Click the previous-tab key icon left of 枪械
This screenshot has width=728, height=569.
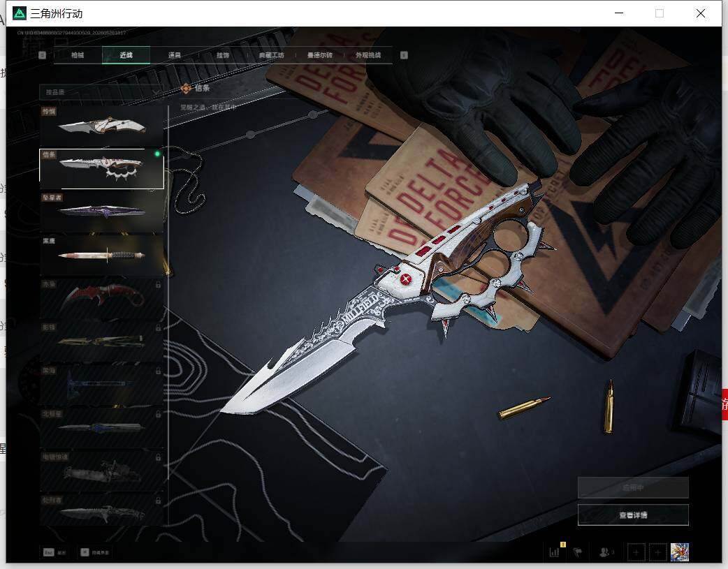point(42,55)
